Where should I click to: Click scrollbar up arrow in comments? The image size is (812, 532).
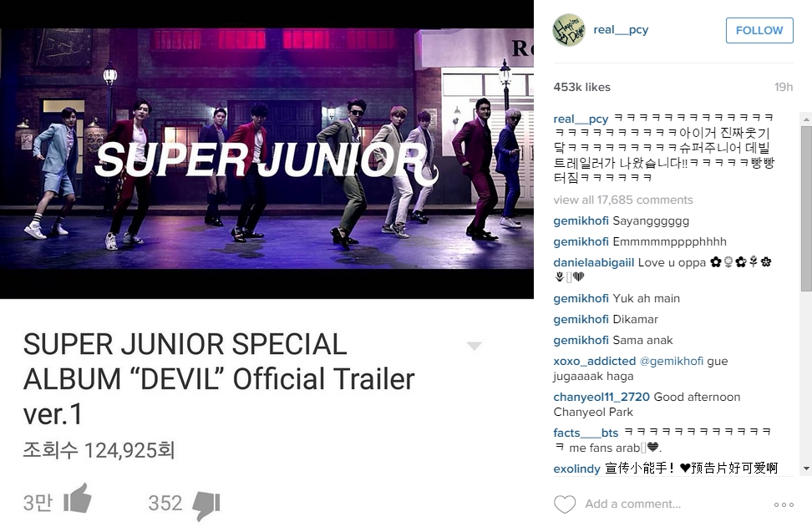[806, 119]
